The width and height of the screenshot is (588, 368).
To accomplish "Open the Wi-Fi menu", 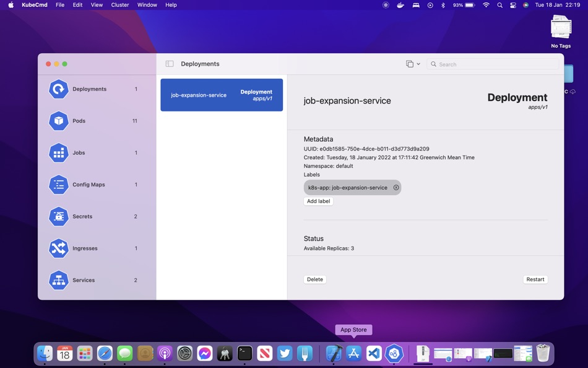I will [x=486, y=5].
